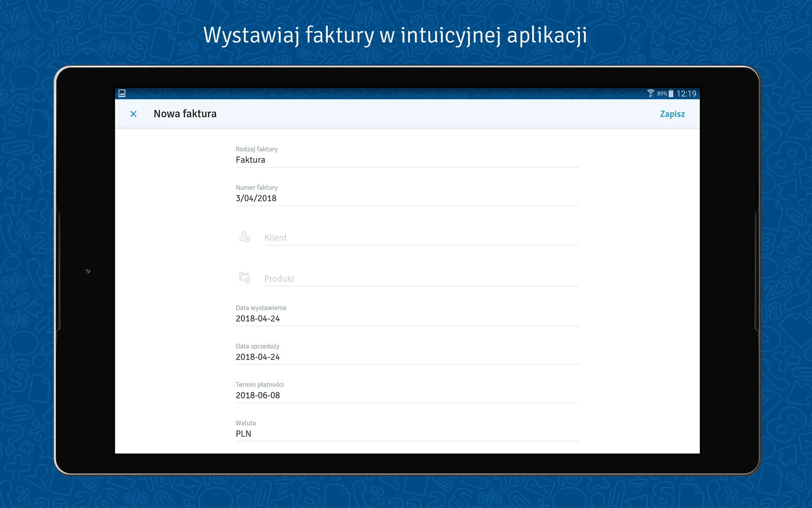The image size is (812, 508).
Task: Tap the battery icon in the status bar
Action: 671,94
